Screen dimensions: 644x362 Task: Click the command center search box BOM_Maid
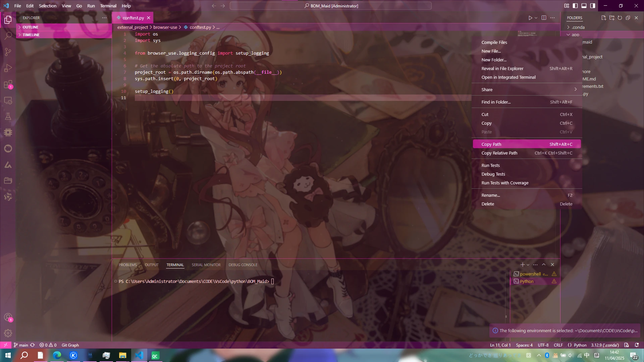click(x=330, y=6)
